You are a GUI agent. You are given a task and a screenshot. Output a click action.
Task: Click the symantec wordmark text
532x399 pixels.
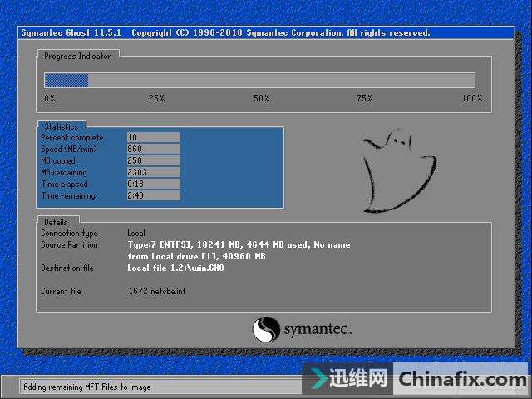[318, 329]
